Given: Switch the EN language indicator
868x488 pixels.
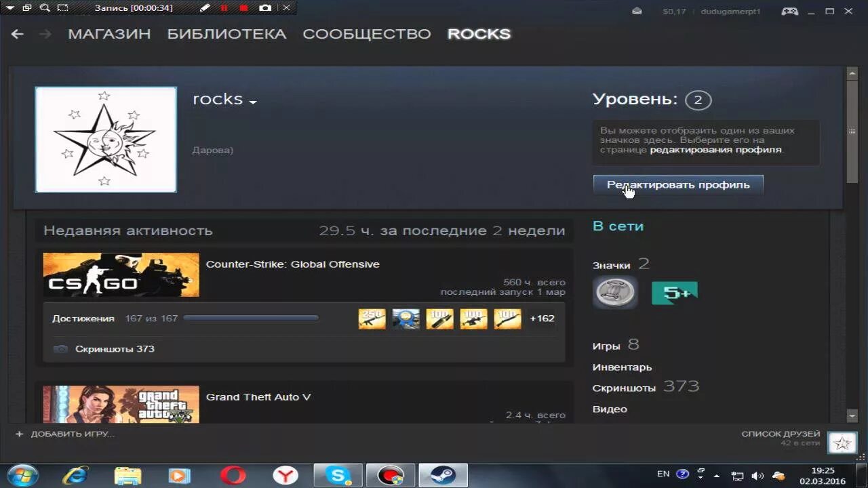Looking at the screenshot, I should (663, 474).
